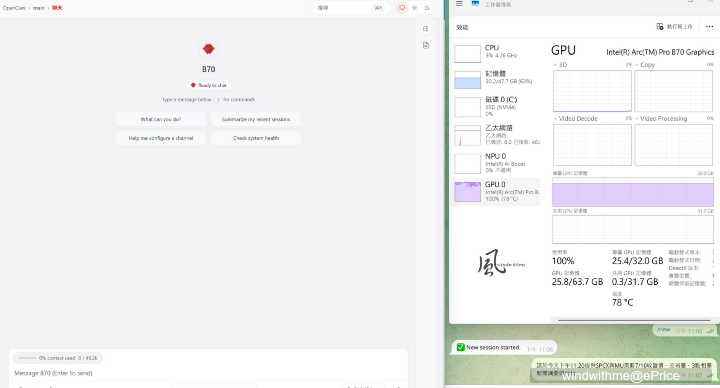Click the Video Decode usage graph
This screenshot has width=720, height=388.
tap(592, 145)
